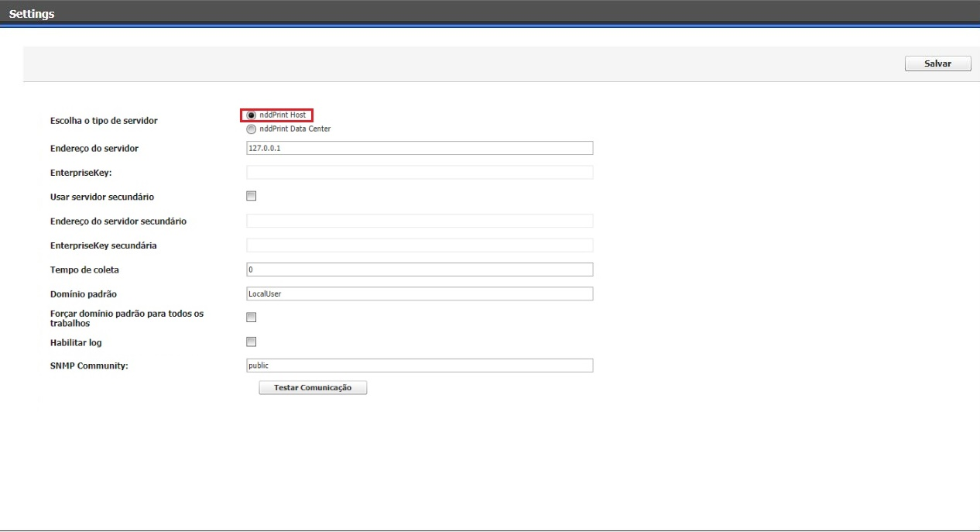
Task: Click the Tempo de coleta label text
Action: pyautogui.click(x=84, y=269)
